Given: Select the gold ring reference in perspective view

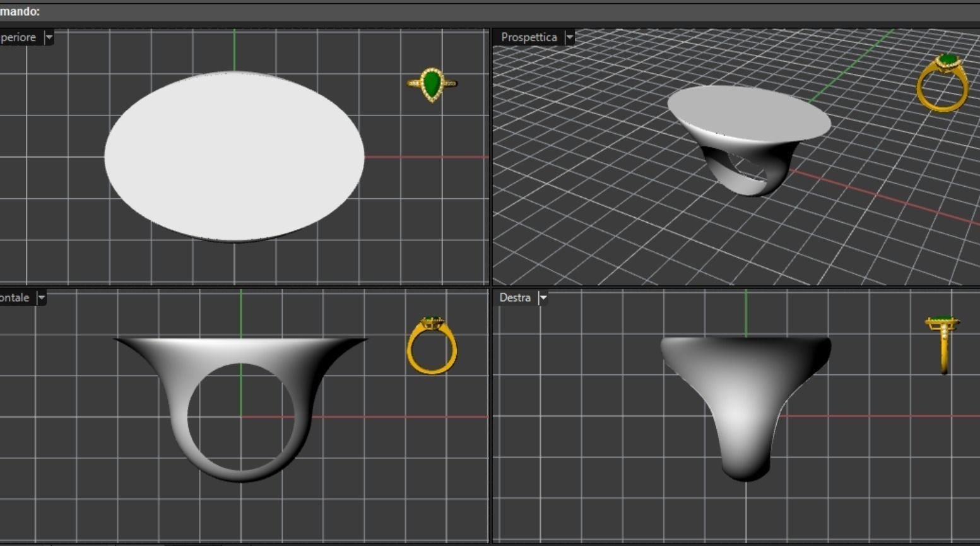Looking at the screenshot, I should tap(943, 83).
